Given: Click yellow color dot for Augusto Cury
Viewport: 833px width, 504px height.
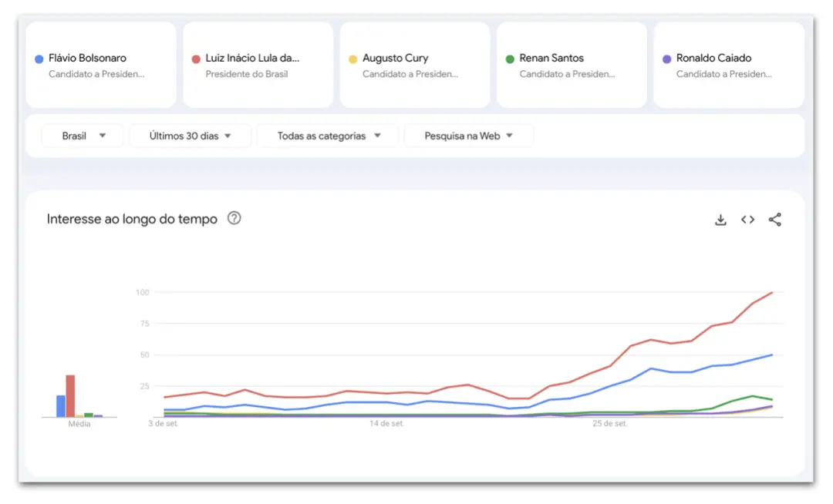Looking at the screenshot, I should click(352, 59).
